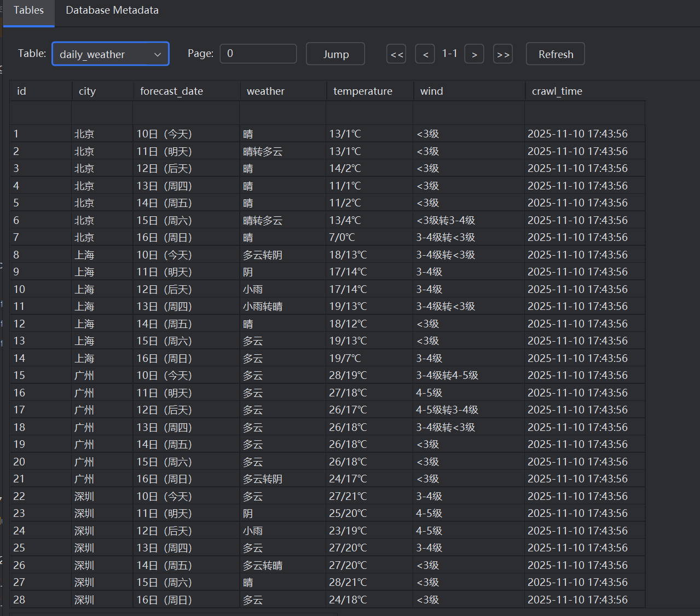Select crawl_time cell in row 28
Image resolution: width=700 pixels, height=616 pixels.
click(585, 600)
